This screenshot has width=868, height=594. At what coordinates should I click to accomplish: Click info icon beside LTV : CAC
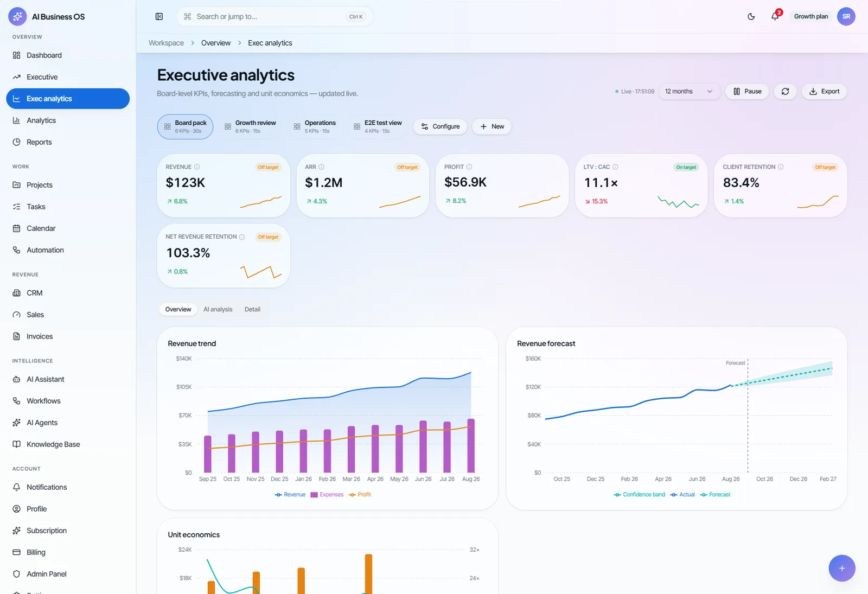coord(615,167)
